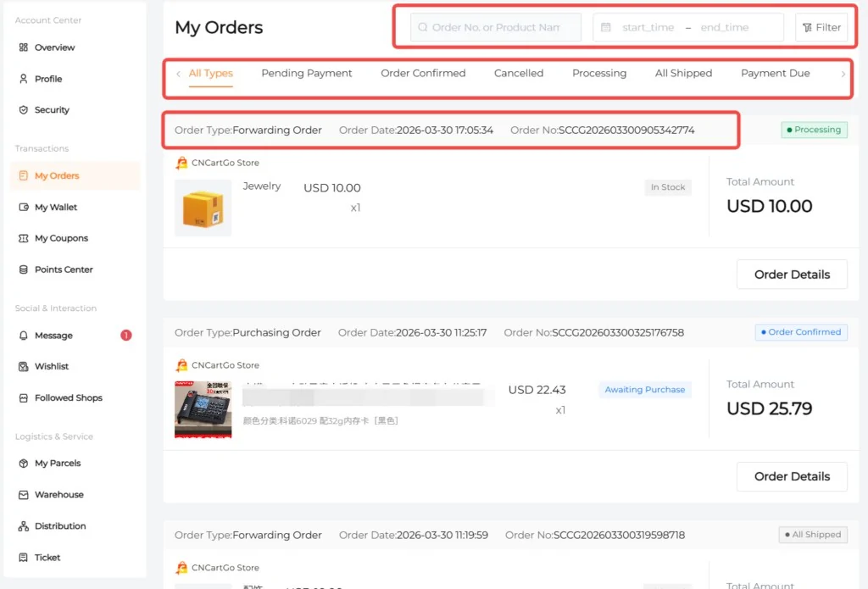Image resolution: width=868 pixels, height=589 pixels.
Task: Open Followed Shops in sidebar
Action: 69,398
